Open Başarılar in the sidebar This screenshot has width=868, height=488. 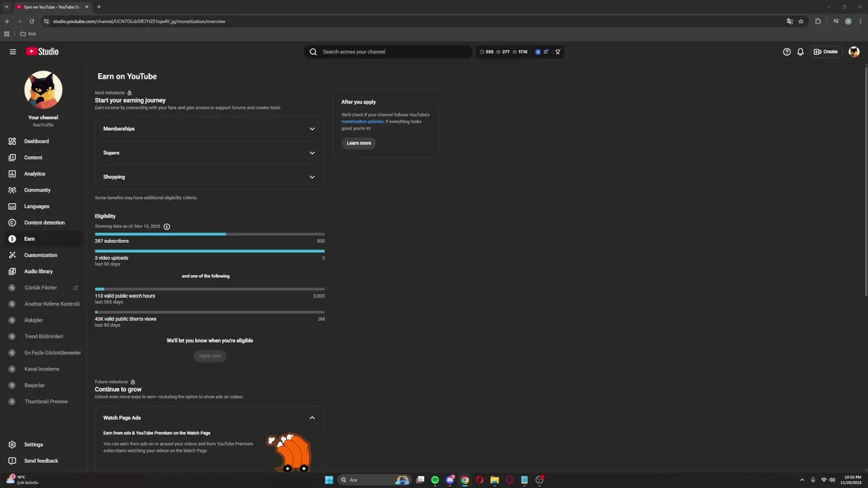43,385
